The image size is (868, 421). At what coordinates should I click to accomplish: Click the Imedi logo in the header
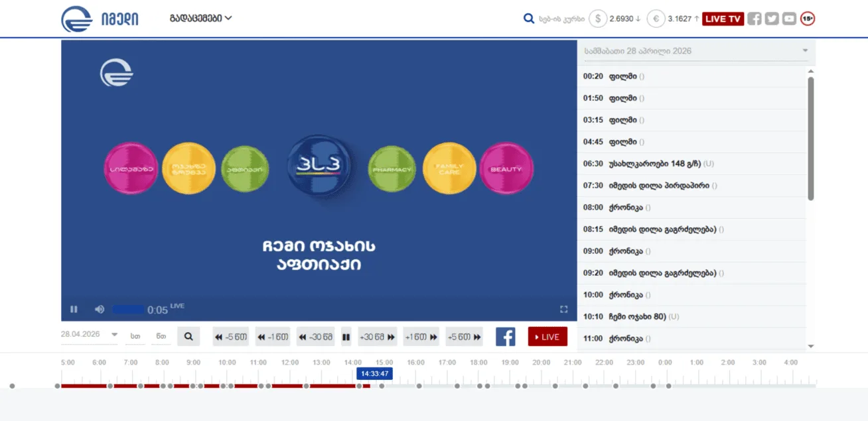pos(100,19)
